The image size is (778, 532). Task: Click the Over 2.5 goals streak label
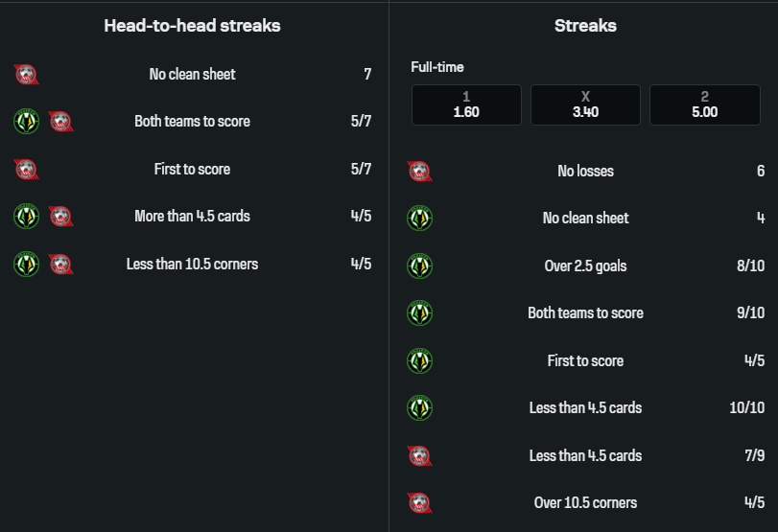tap(585, 266)
